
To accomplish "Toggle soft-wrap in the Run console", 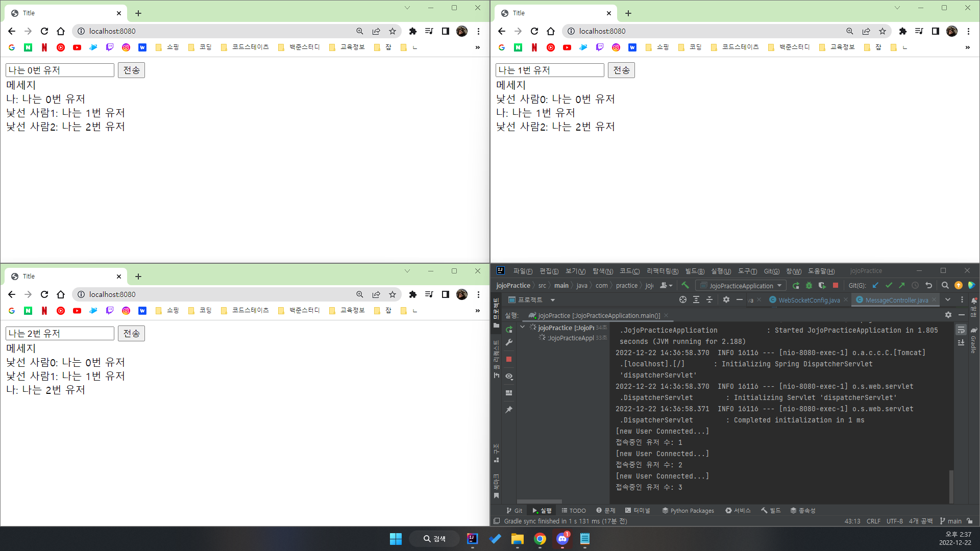I will point(961,330).
